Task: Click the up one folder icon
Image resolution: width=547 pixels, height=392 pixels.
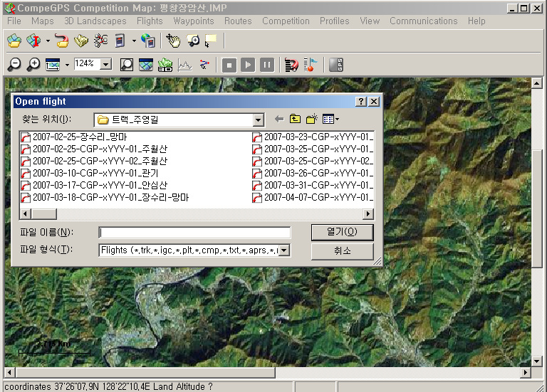Action: point(295,120)
